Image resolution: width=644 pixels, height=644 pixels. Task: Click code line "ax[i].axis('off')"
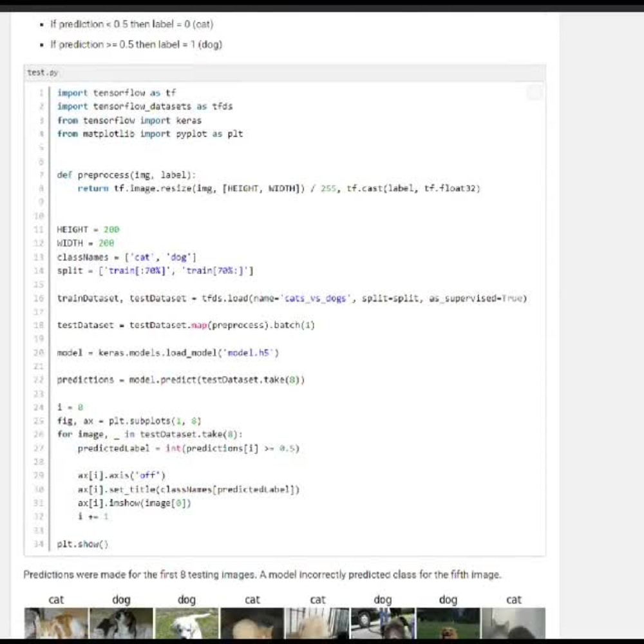(122, 476)
